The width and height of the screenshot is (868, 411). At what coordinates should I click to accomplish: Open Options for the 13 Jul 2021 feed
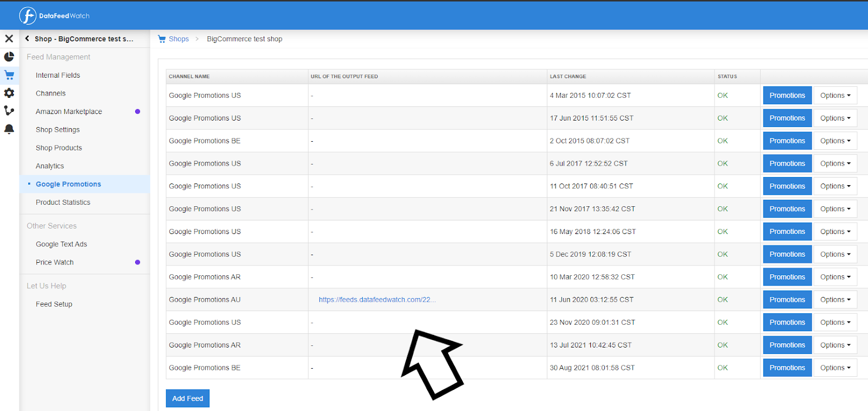[x=835, y=345]
